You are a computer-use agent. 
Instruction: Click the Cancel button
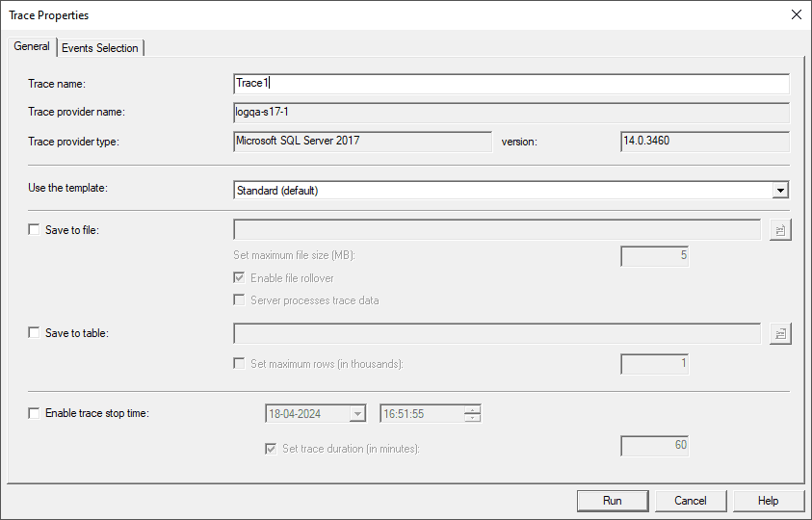point(691,501)
